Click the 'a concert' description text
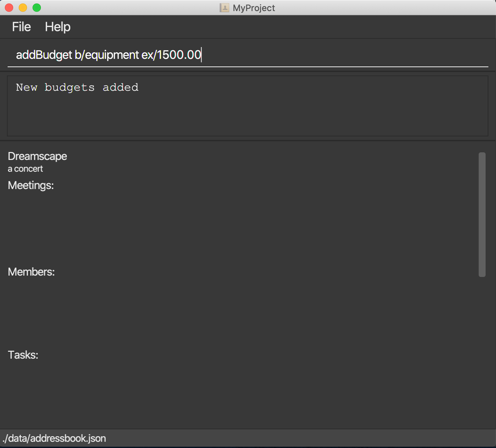496x448 pixels. click(25, 169)
